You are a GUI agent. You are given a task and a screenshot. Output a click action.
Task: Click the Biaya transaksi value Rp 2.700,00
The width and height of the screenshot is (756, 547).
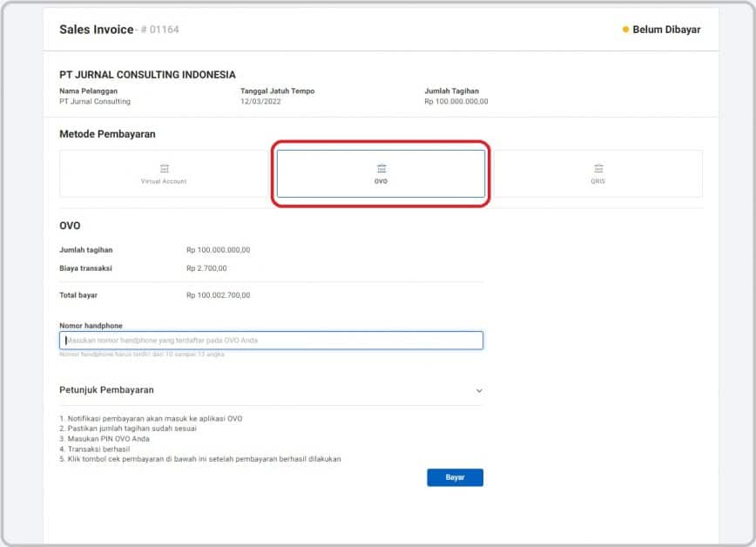coord(206,268)
